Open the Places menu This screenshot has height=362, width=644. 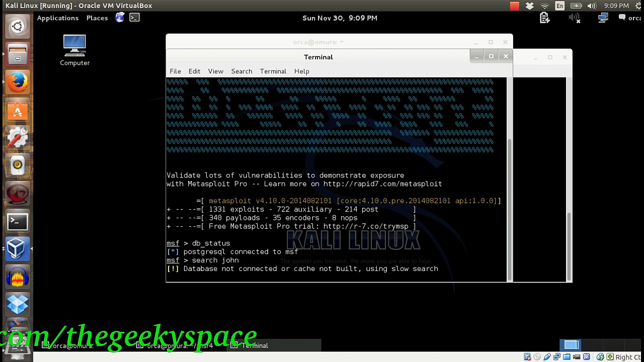coord(97,18)
